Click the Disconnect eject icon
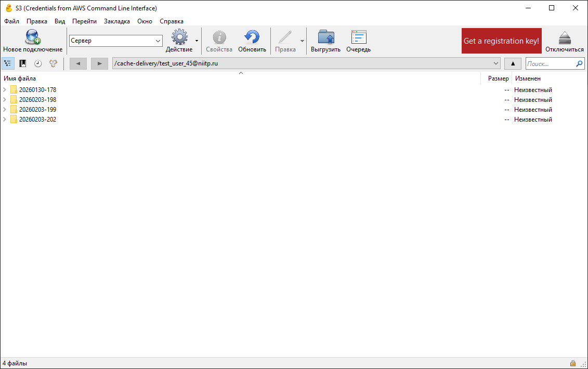Screen dimensions: 588x369 tap(565, 37)
